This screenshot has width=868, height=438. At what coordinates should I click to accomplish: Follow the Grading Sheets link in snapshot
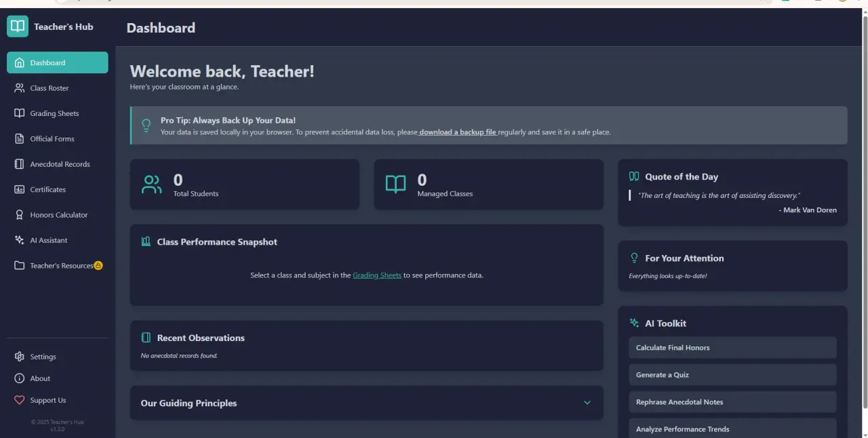point(377,275)
